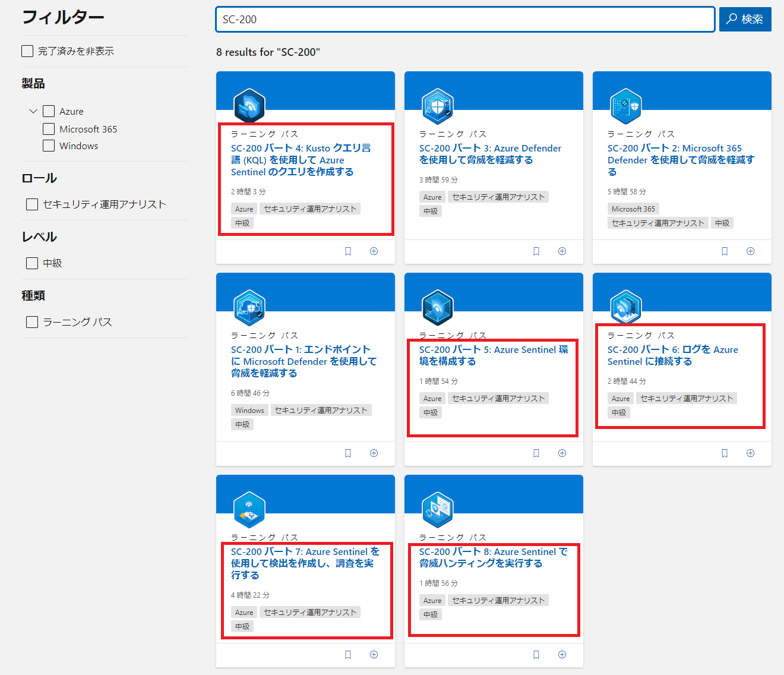Click the hexagonal badge icon on パート 1 card

pyautogui.click(x=249, y=307)
